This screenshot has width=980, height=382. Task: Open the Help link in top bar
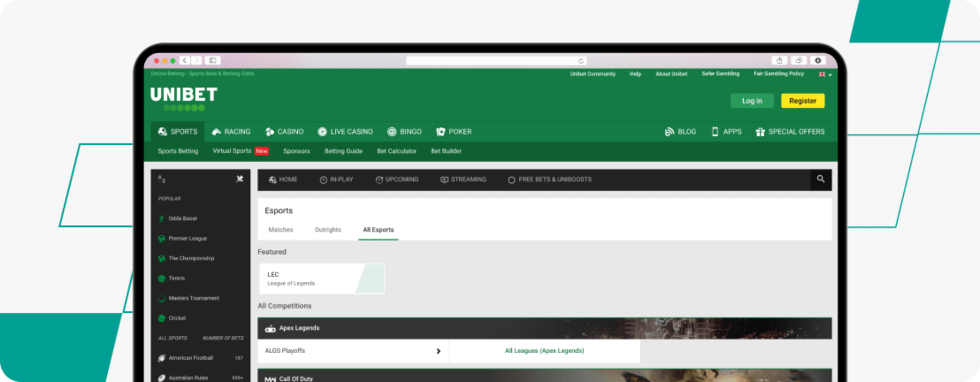tap(635, 74)
